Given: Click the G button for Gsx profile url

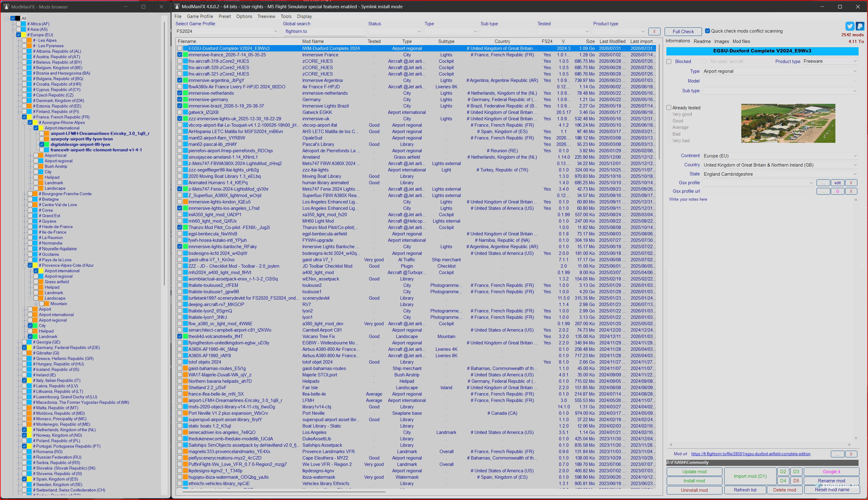Looking at the screenshot, I should [838, 191].
